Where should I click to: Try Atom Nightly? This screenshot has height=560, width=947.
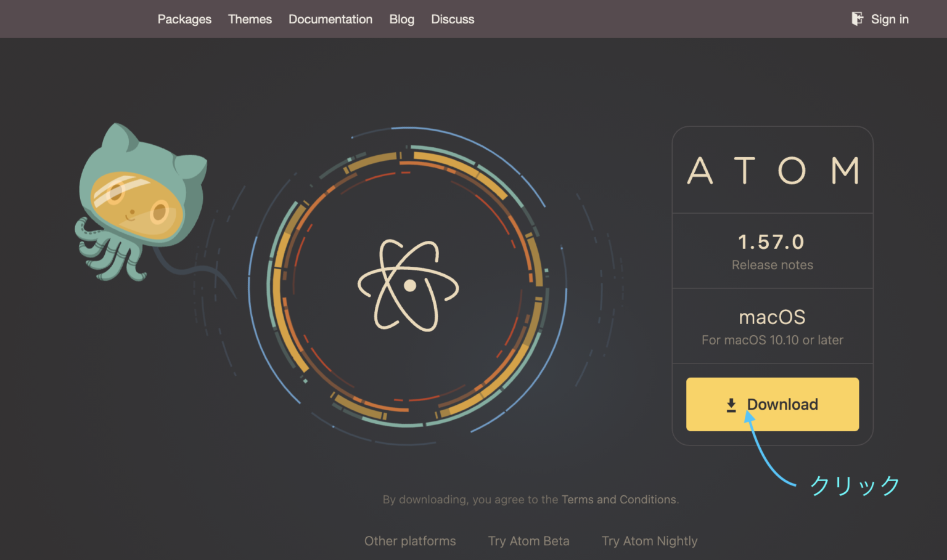pos(649,541)
